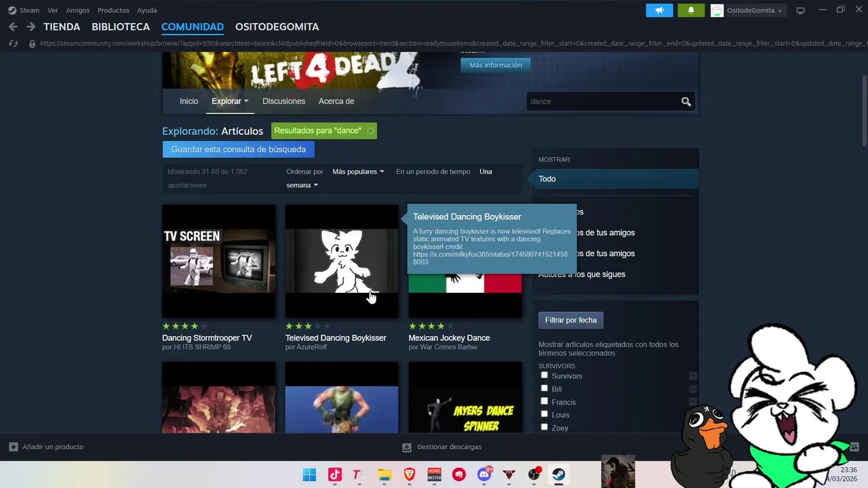Open the green notifications bell
The width and height of the screenshot is (868, 488).
(691, 10)
